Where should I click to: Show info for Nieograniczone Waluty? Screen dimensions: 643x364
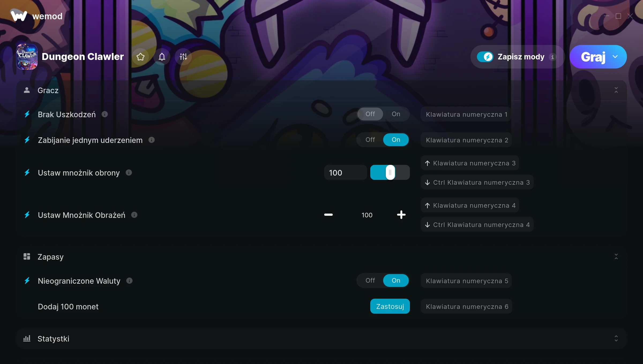(129, 280)
